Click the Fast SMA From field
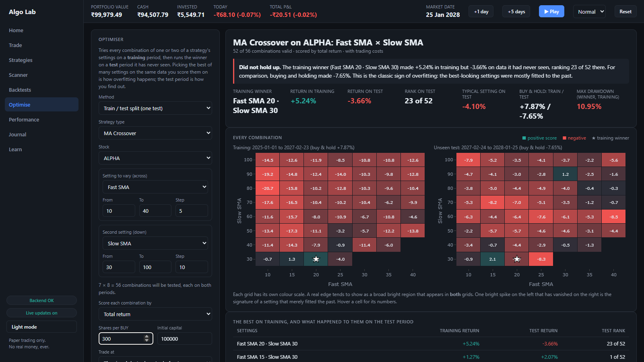The height and width of the screenshot is (362, 644). click(119, 211)
